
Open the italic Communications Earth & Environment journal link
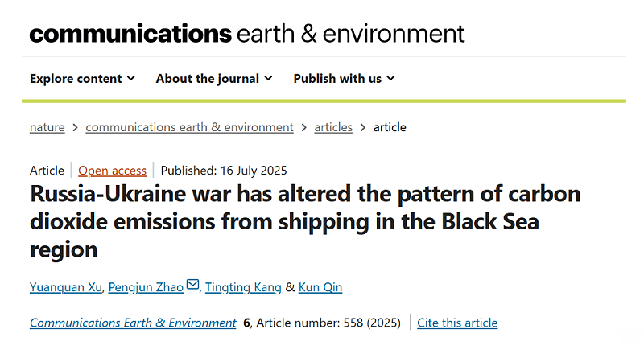tap(133, 323)
